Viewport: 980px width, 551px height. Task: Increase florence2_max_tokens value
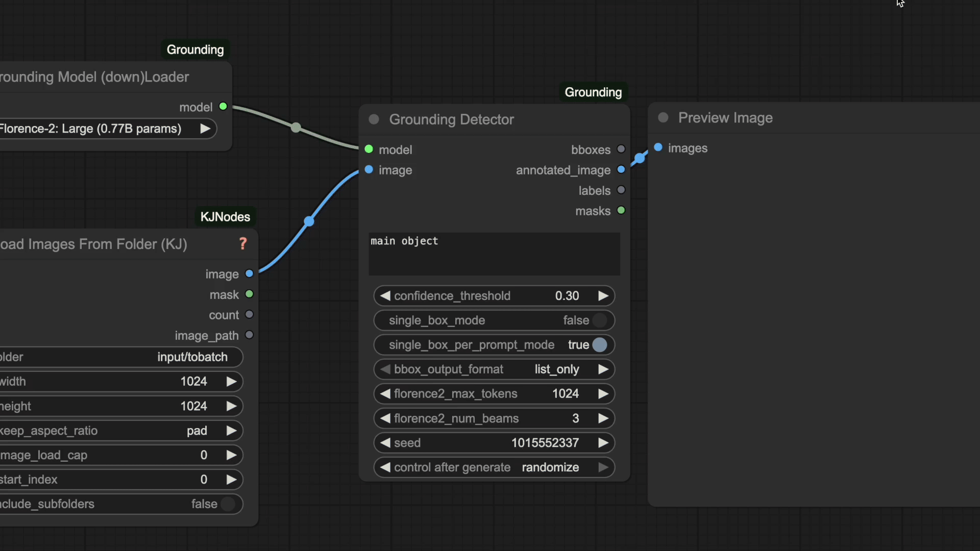pyautogui.click(x=603, y=394)
